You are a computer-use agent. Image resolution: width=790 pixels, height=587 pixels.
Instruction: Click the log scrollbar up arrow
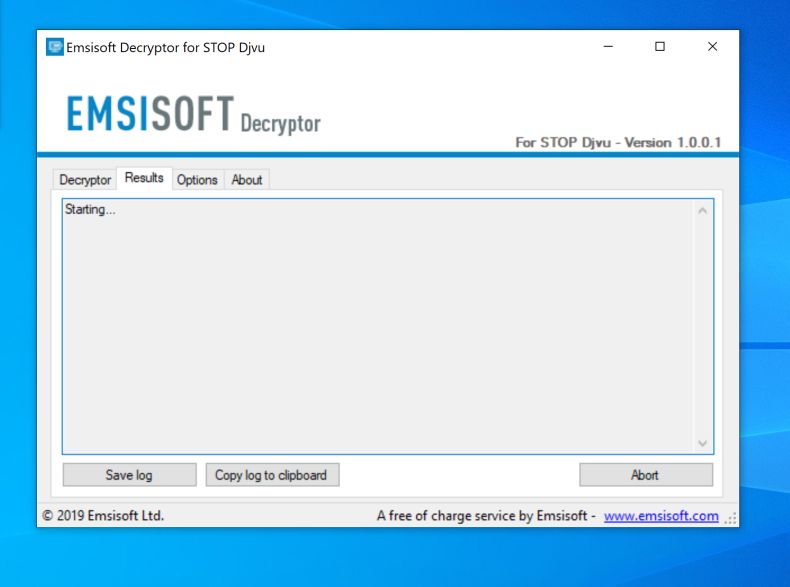[702, 211]
